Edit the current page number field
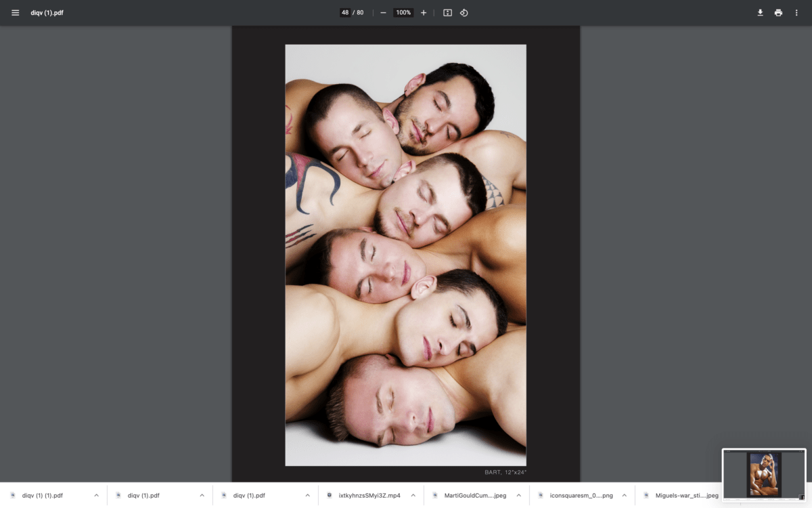The width and height of the screenshot is (812, 508). pyautogui.click(x=345, y=13)
